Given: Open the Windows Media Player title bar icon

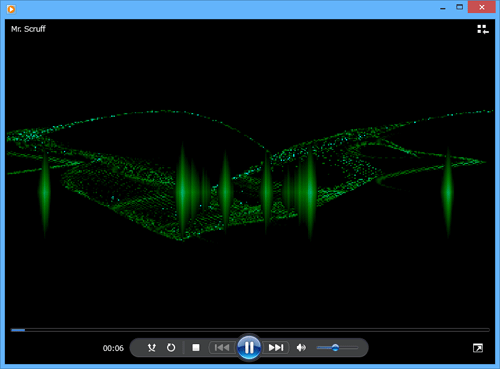Looking at the screenshot, I should (11, 9).
